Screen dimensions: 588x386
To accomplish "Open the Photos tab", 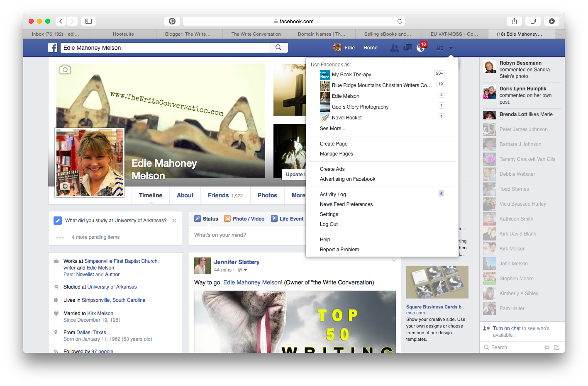I will [267, 195].
